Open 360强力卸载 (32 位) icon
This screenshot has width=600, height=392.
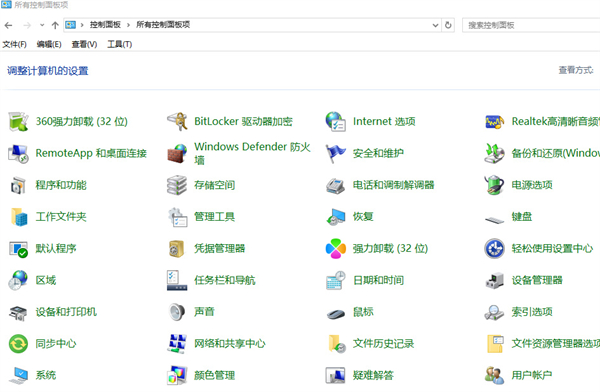pos(18,122)
